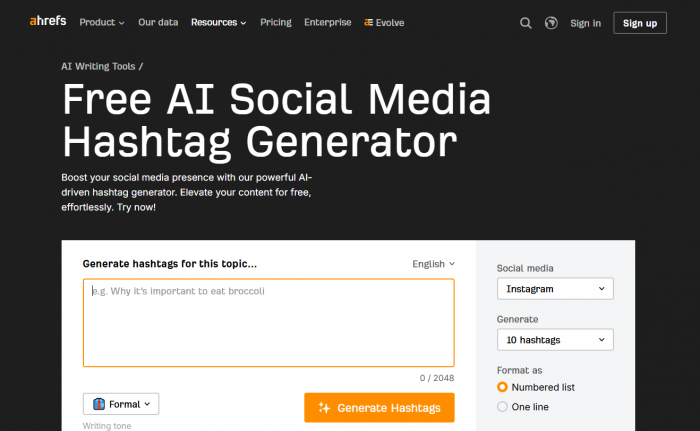700x431 pixels.
Task: Click the AI Writing Tools breadcrumb
Action: pos(98,66)
